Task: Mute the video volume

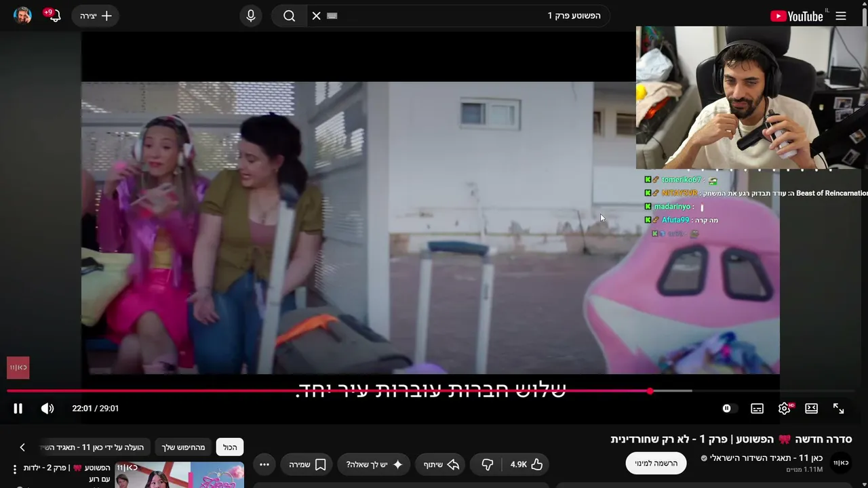Action: pyautogui.click(x=47, y=408)
